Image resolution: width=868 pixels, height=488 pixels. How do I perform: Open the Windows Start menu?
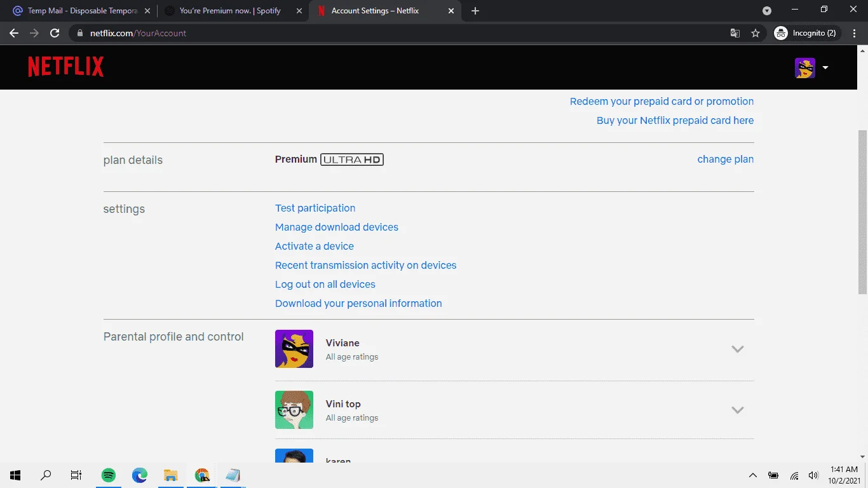point(15,475)
